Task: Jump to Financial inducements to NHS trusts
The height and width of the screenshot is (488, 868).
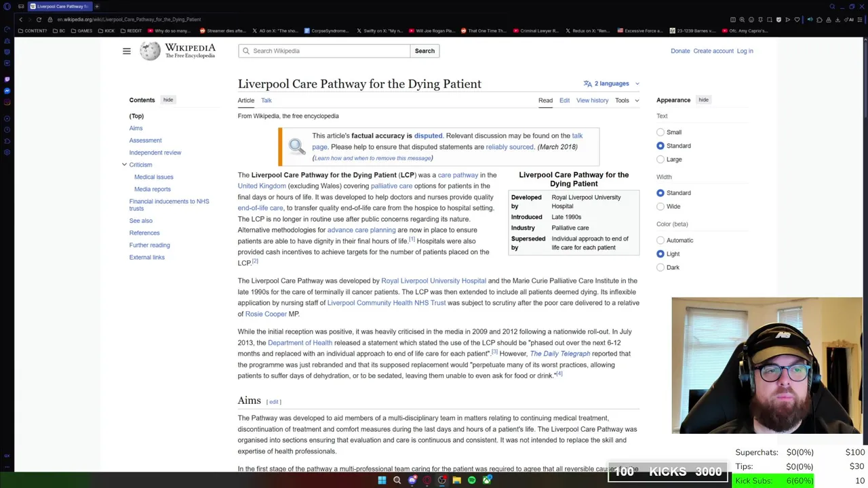Action: coord(169,205)
